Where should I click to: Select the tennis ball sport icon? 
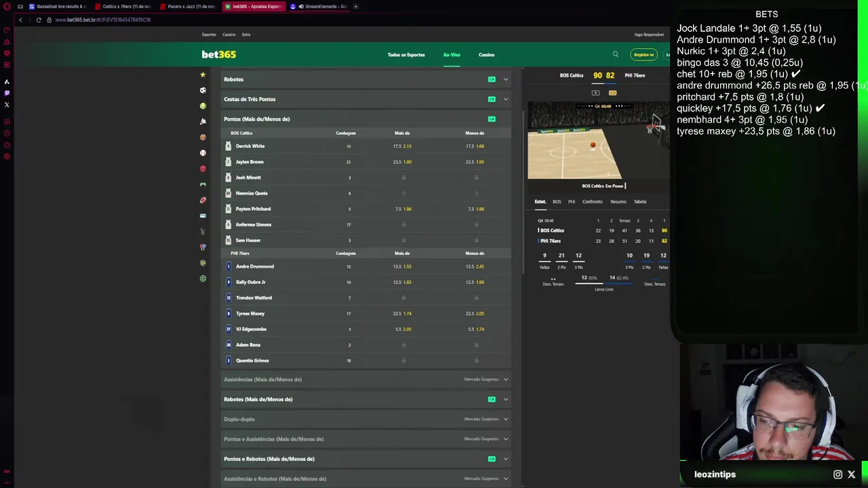203,106
